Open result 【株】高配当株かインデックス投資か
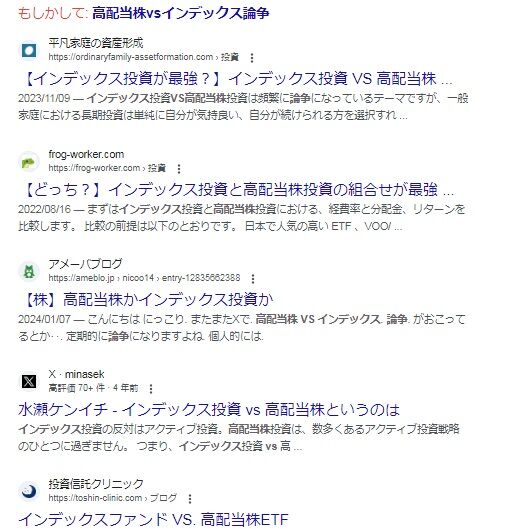 click(148, 300)
